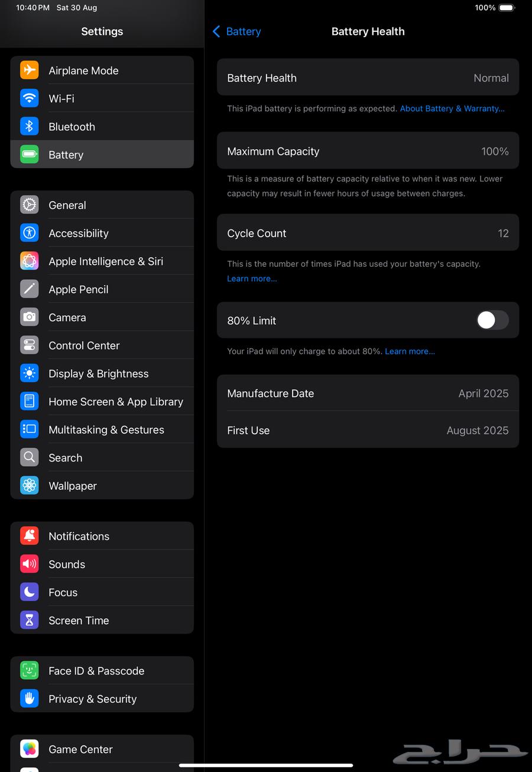532x772 pixels.
Task: Tap the Apple Intelligence & Siri icon
Action: [x=30, y=261]
